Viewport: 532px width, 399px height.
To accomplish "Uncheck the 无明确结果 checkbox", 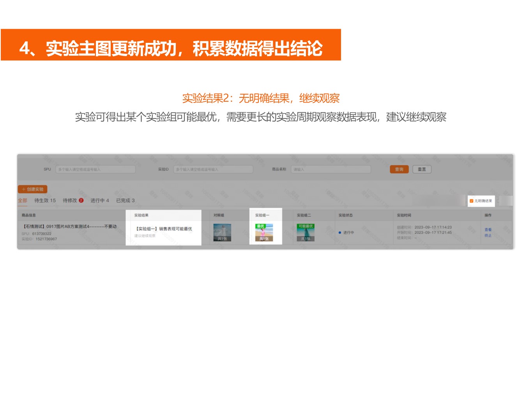I will point(472,201).
